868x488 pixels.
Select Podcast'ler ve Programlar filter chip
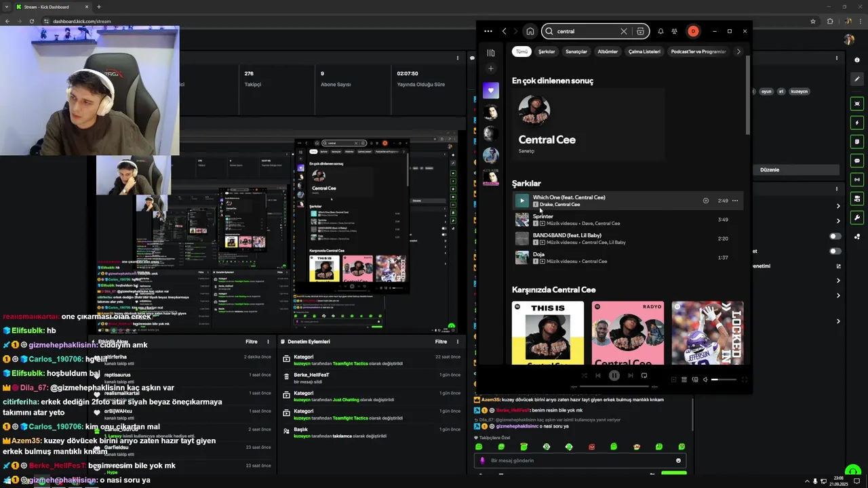698,52
